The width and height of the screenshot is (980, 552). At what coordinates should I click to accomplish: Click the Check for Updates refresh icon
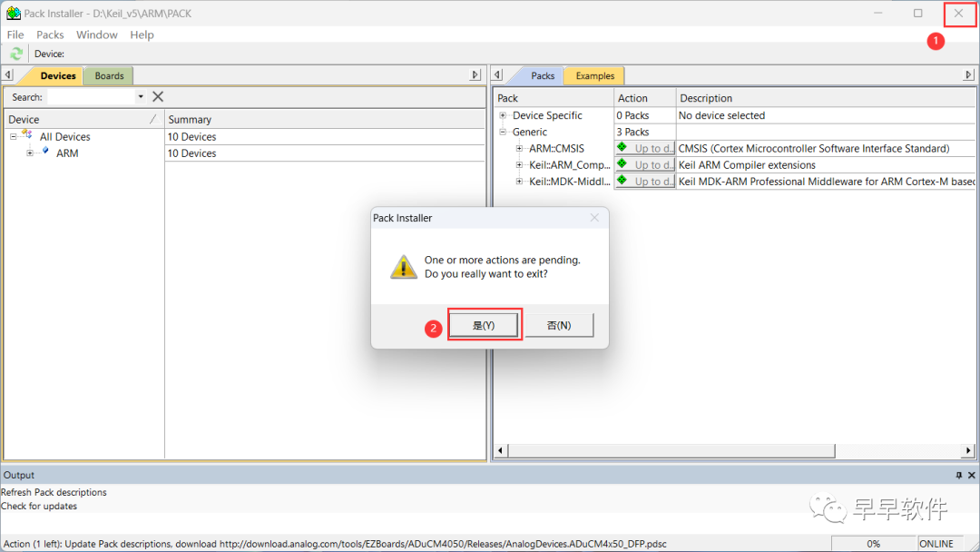[x=15, y=54]
